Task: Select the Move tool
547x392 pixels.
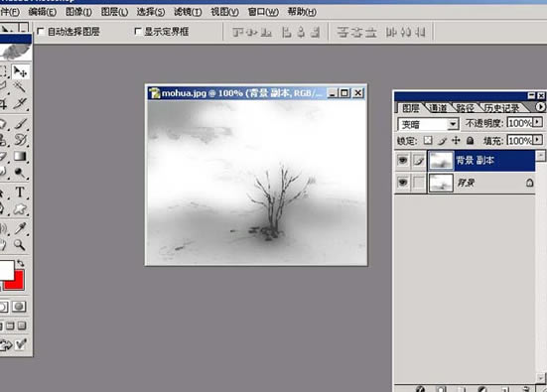Action: pyautogui.click(x=20, y=71)
